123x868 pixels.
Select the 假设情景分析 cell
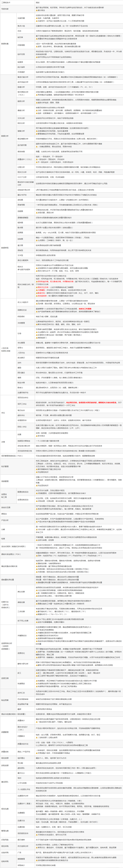(26, 139)
